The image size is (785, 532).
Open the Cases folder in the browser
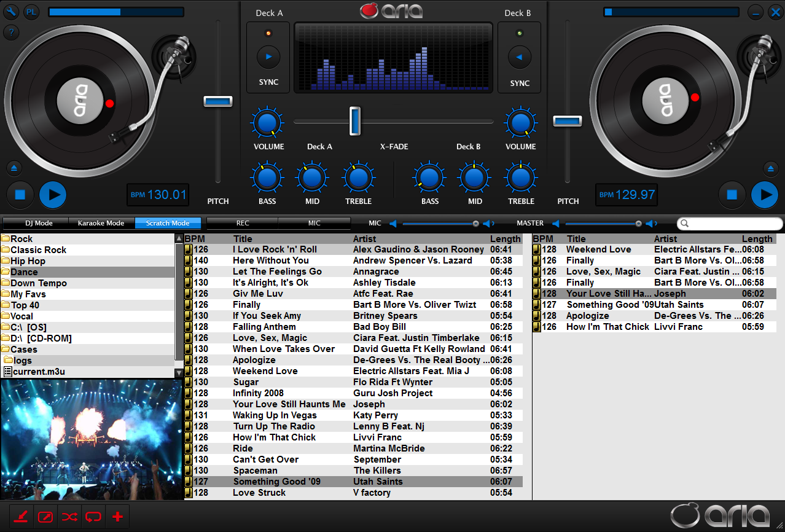pyautogui.click(x=24, y=350)
